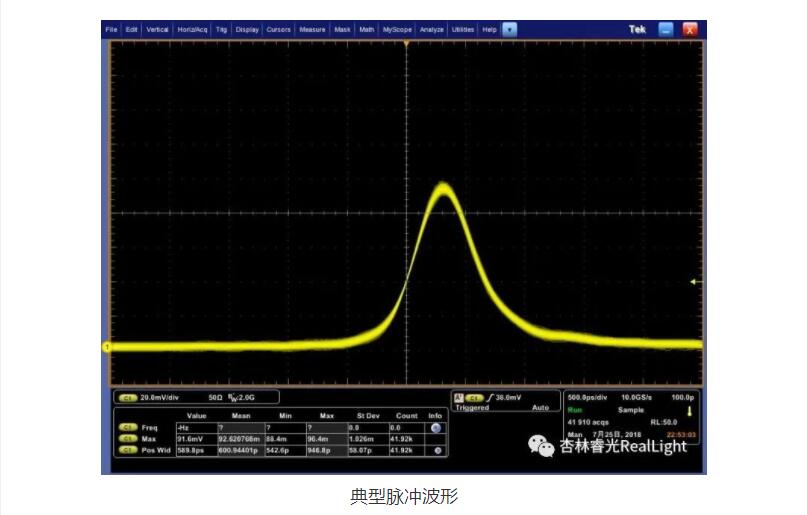Click the Pos Wid measurement label
The image size is (807, 515).
coord(155,450)
